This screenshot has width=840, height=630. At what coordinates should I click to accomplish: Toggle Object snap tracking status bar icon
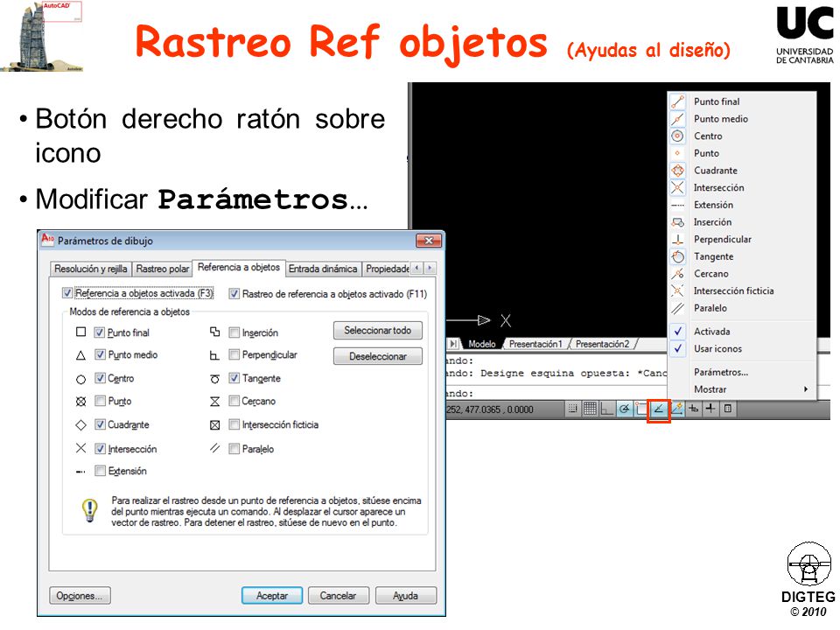[x=658, y=409]
